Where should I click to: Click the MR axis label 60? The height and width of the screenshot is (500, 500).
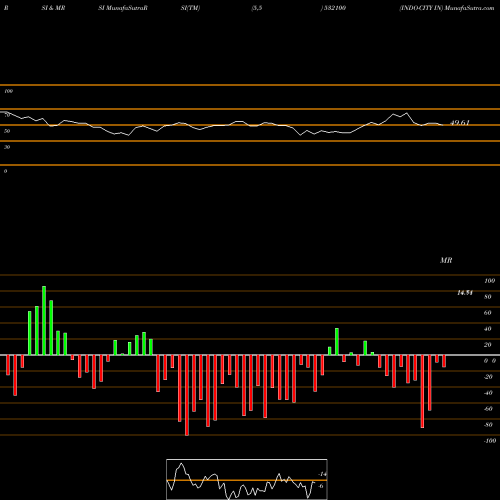[488, 313]
